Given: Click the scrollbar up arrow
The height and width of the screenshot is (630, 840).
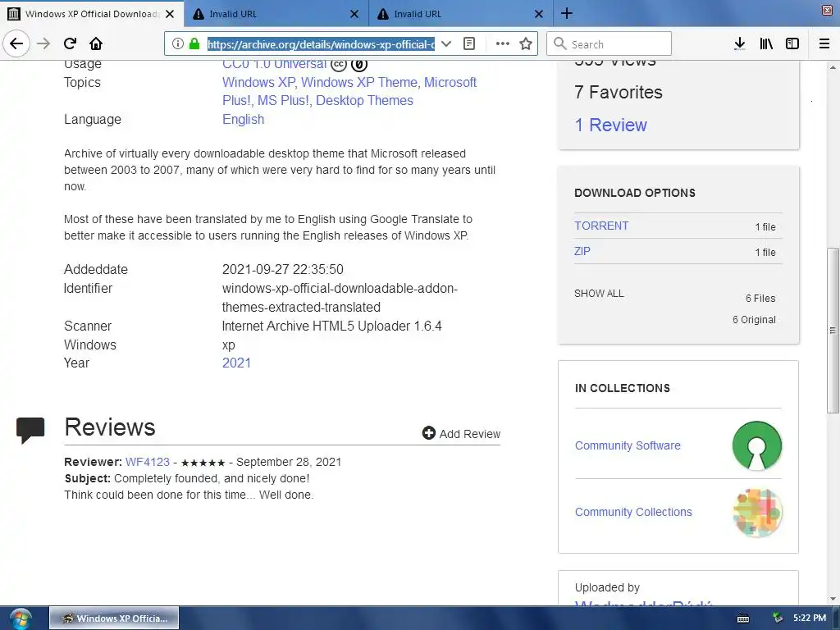Looking at the screenshot, I should [x=833, y=67].
